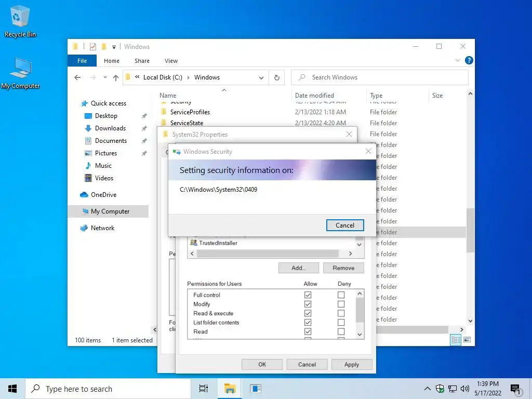Toggle Allow for Read & execute
This screenshot has height=399, width=532.
click(308, 313)
